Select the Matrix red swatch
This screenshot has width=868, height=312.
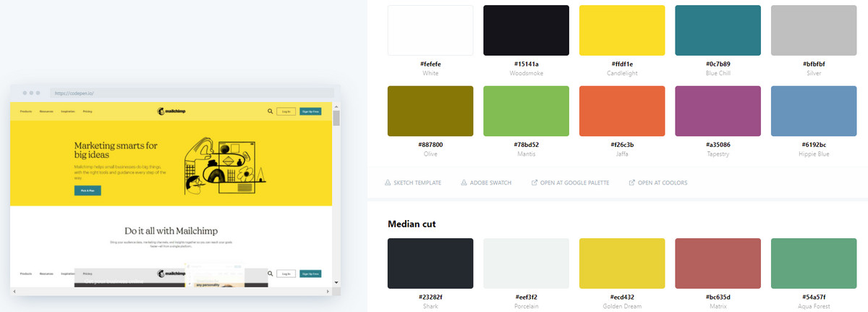click(x=718, y=263)
